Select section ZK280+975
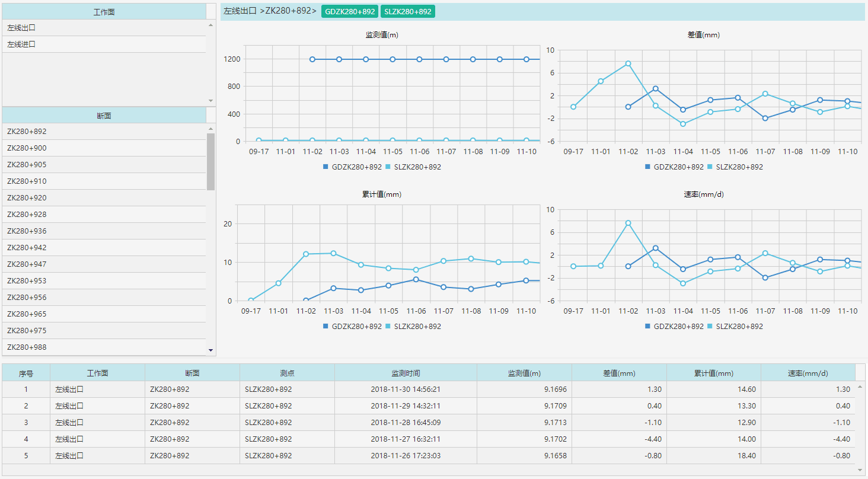The width and height of the screenshot is (868, 479). tap(104, 331)
